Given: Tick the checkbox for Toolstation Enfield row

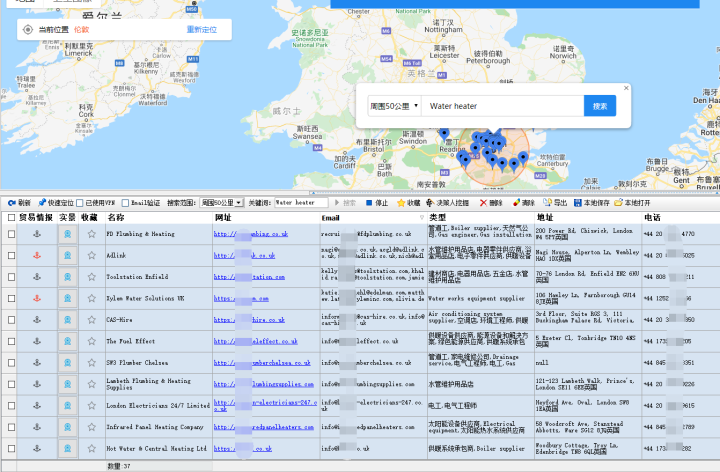Looking at the screenshot, I should click(x=11, y=277).
